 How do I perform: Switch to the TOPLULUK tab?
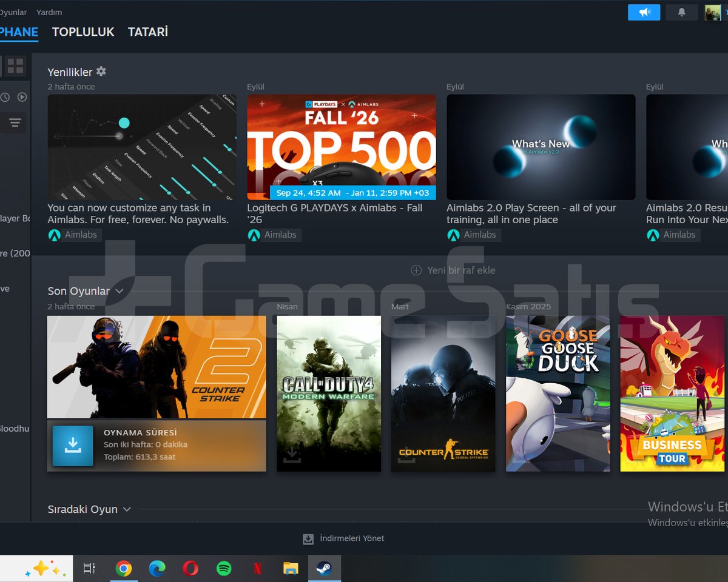(x=83, y=32)
